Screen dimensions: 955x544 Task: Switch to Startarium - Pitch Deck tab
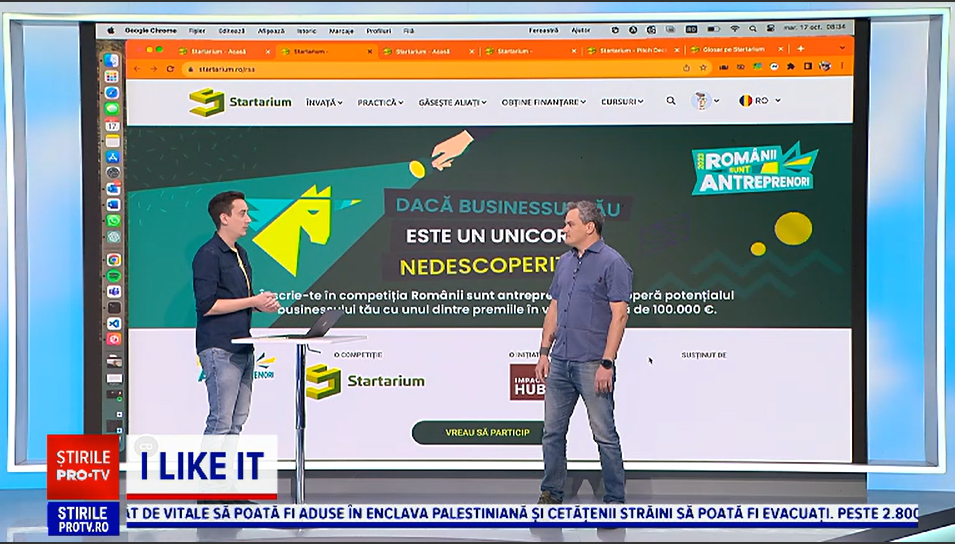click(633, 50)
